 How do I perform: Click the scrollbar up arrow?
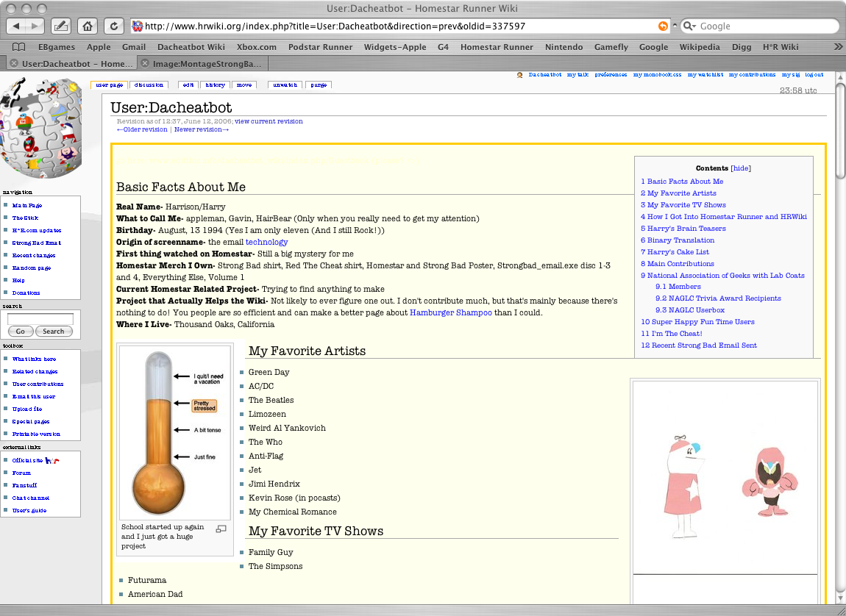coord(840,76)
